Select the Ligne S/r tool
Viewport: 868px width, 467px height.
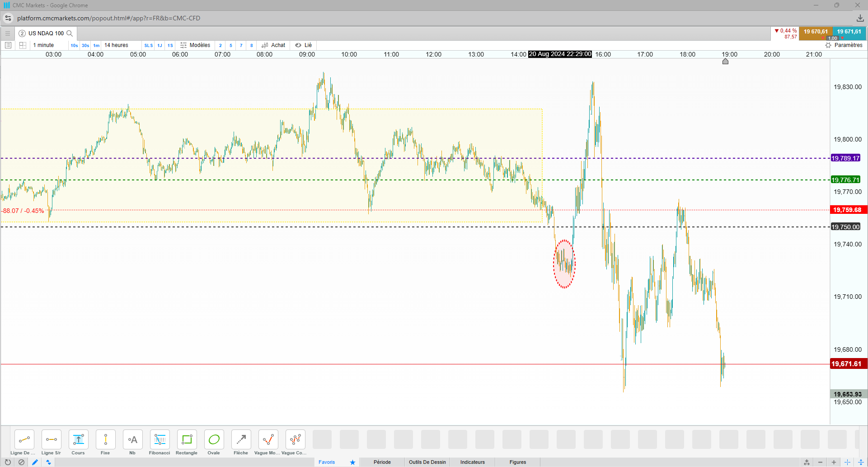pyautogui.click(x=51, y=443)
